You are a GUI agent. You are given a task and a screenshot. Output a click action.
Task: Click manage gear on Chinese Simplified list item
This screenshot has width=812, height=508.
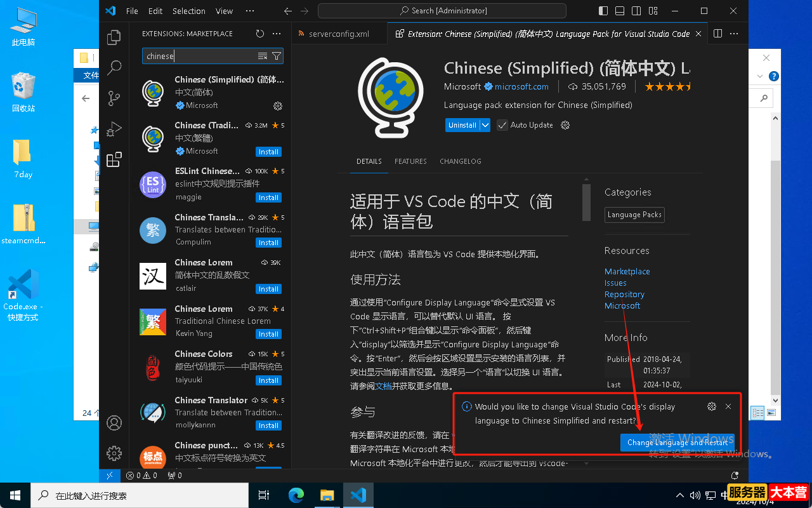tap(277, 106)
